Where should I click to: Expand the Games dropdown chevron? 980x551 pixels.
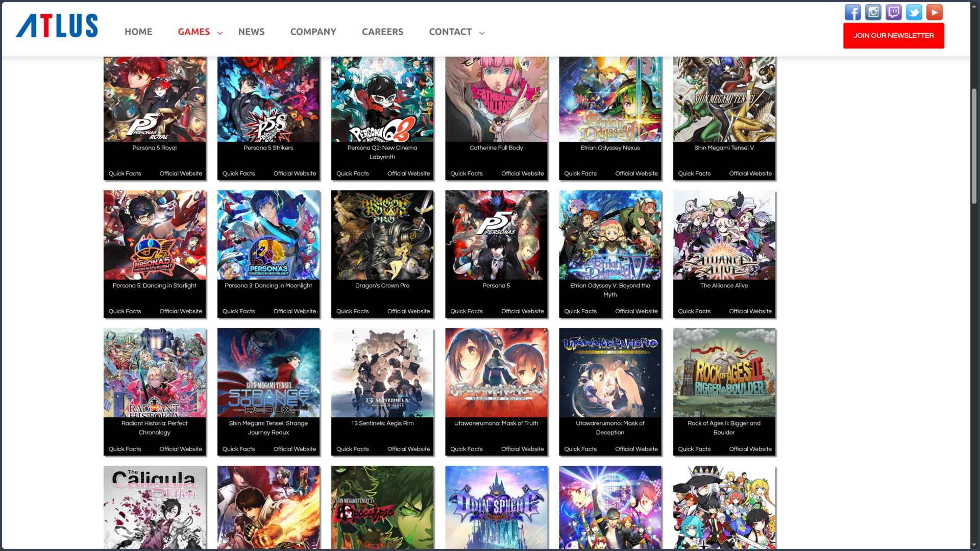220,33
